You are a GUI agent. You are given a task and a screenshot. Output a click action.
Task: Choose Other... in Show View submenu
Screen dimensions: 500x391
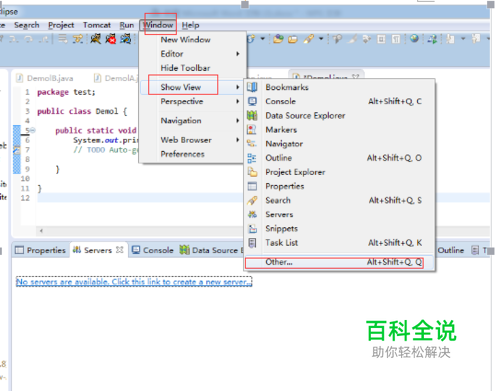[x=339, y=262]
